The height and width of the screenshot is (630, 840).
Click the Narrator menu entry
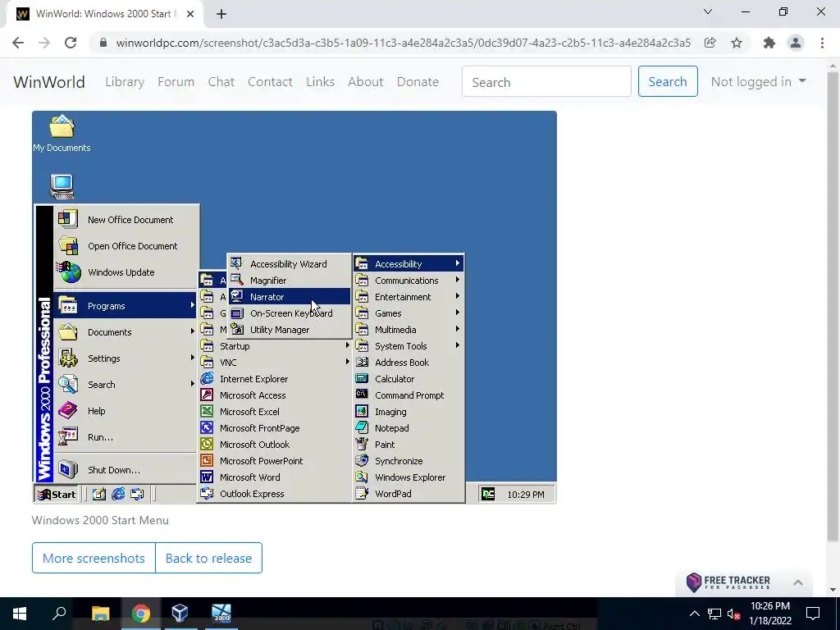(290, 297)
